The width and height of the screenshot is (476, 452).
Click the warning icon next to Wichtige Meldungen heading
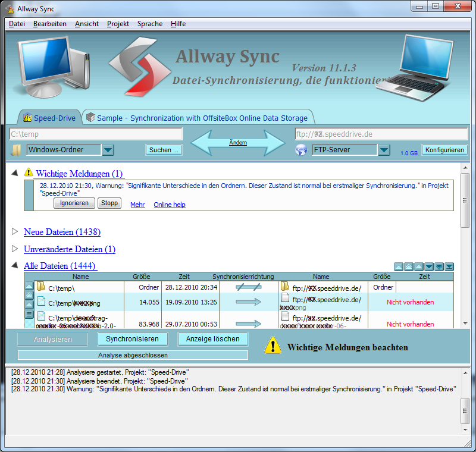pos(29,173)
